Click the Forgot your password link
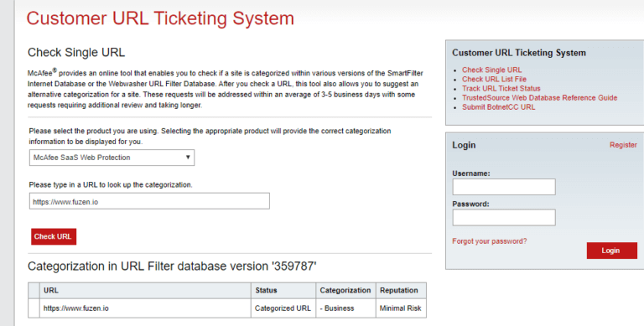This screenshot has height=326, width=644. pyautogui.click(x=489, y=241)
